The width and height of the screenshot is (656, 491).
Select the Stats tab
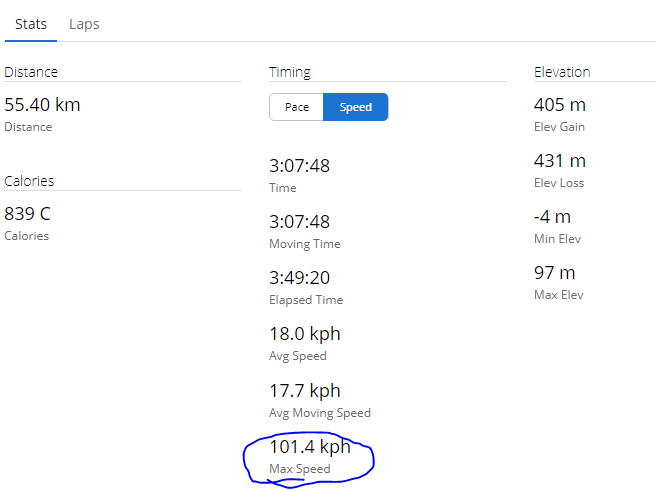pyautogui.click(x=31, y=24)
